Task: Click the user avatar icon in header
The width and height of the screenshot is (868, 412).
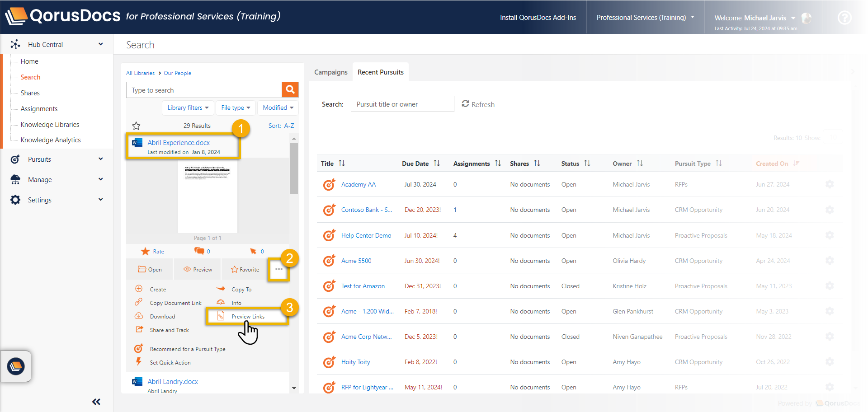Action: tap(806, 18)
